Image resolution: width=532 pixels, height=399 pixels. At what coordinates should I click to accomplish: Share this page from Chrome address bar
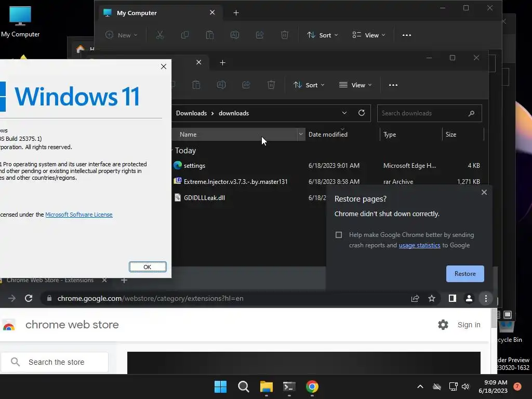tap(415, 298)
